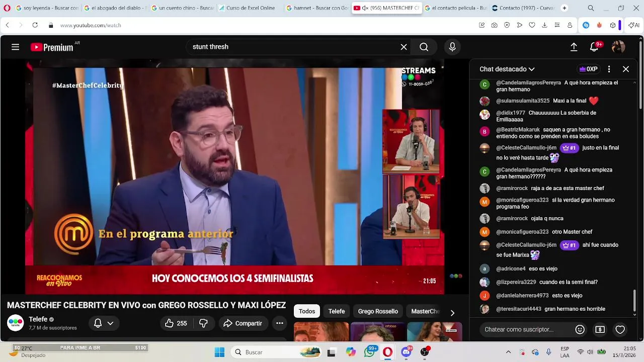Open YouTube notifications bell

(595, 47)
